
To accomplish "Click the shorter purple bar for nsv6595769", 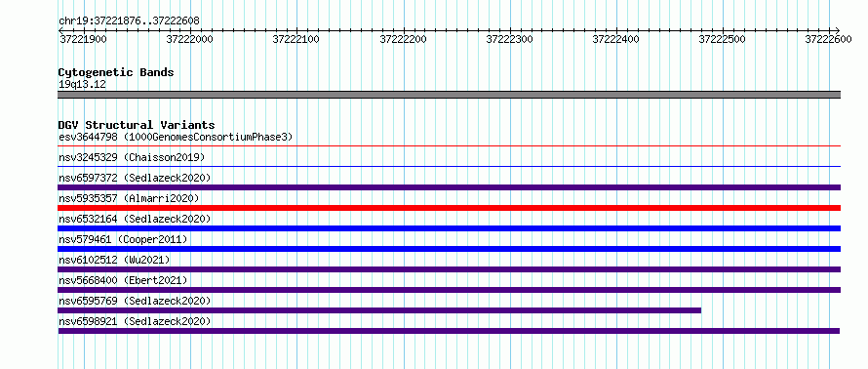I will [379, 310].
